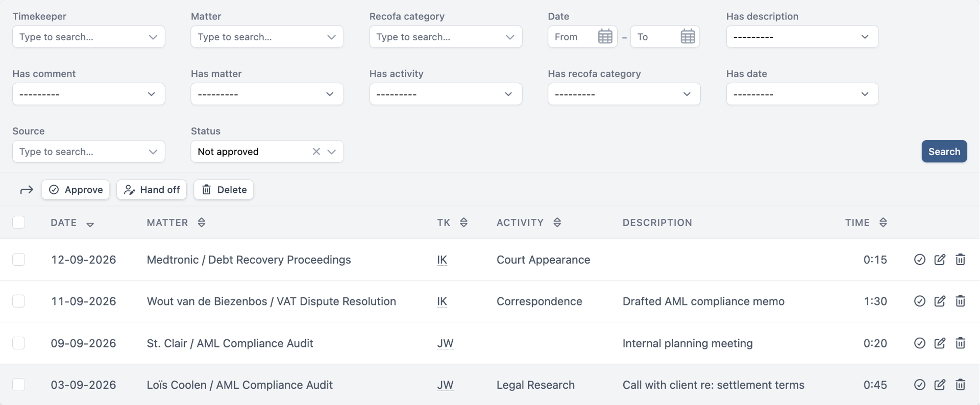Image resolution: width=980 pixels, height=405 pixels.
Task: Approve the Wout van de Biezenbos entry
Action: (920, 301)
